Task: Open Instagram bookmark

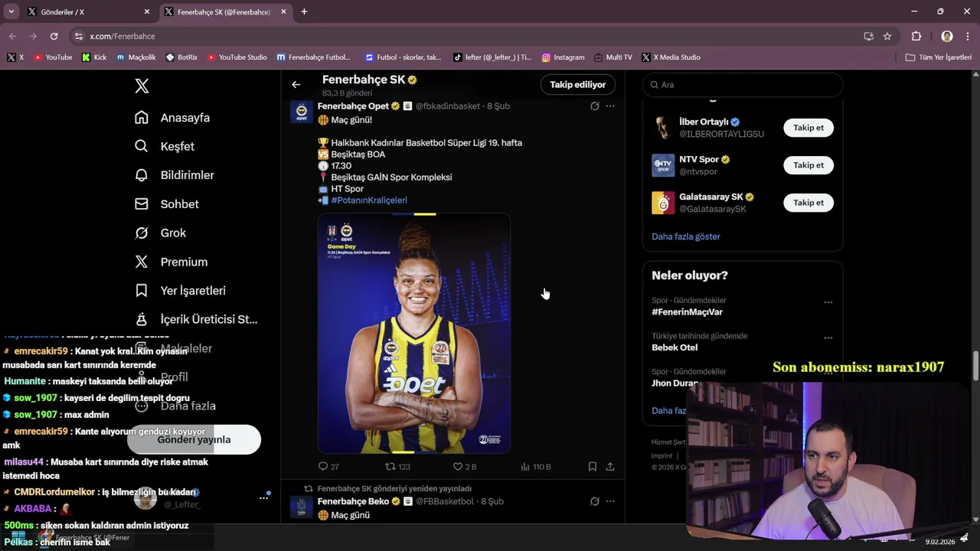Action: coord(563,57)
